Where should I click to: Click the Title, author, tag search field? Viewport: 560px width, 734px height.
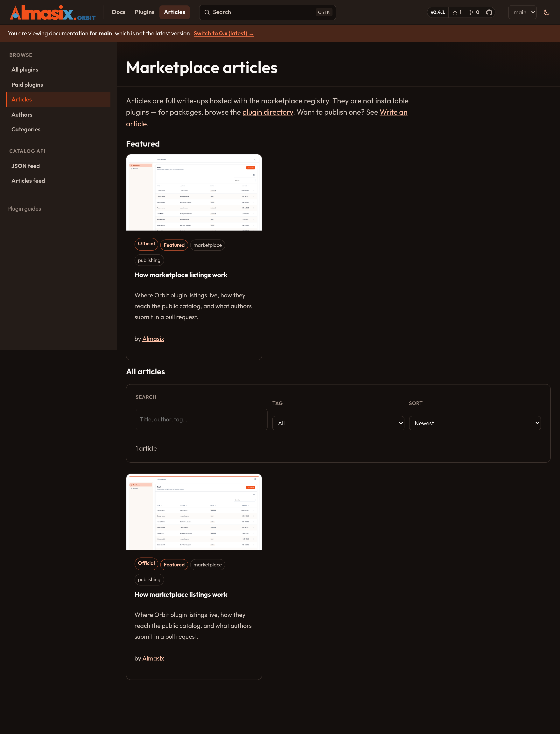201,419
